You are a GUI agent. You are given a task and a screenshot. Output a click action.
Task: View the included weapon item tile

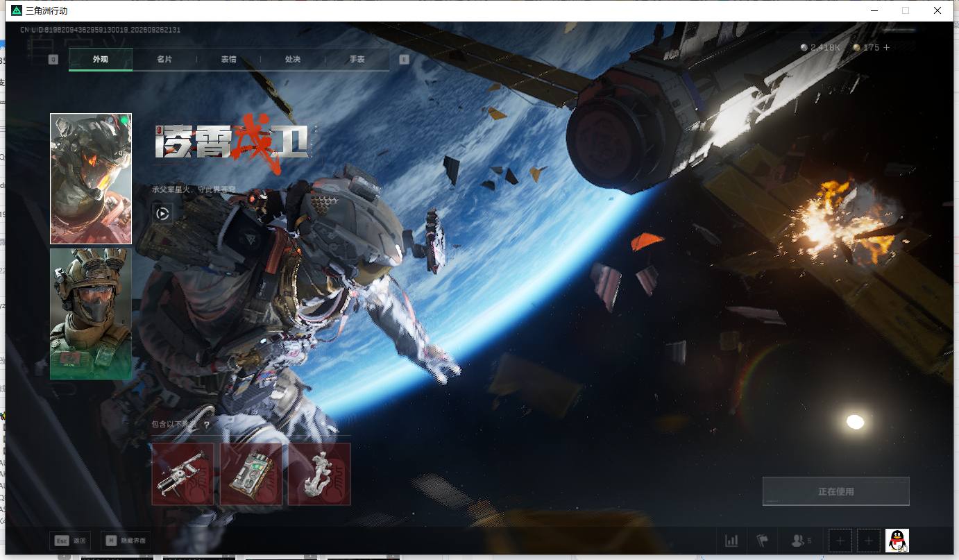tap(183, 474)
